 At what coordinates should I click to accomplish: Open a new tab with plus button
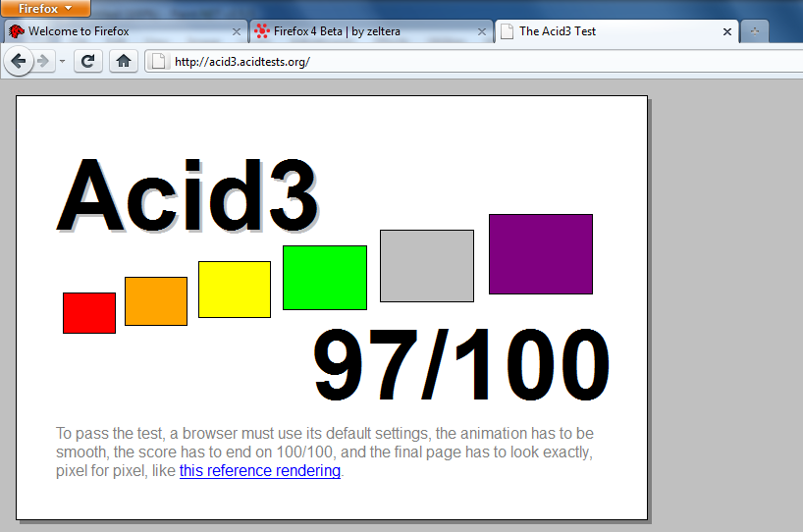point(754,31)
